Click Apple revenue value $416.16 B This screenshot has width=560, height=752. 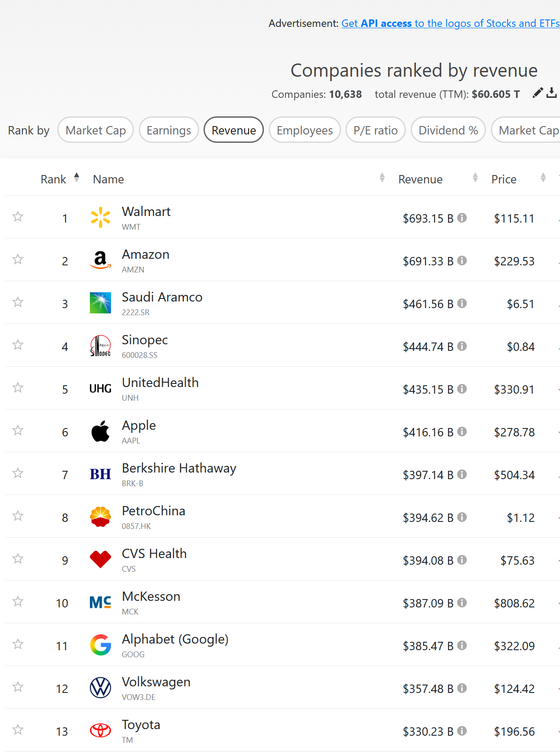(x=428, y=432)
